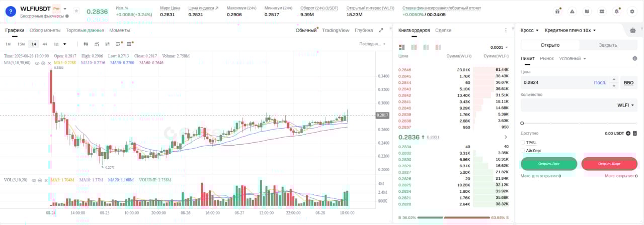Image resolution: width=644 pixels, height=225 pixels.
Task: Open VOL indicator settings icon
Action: coord(39,180)
